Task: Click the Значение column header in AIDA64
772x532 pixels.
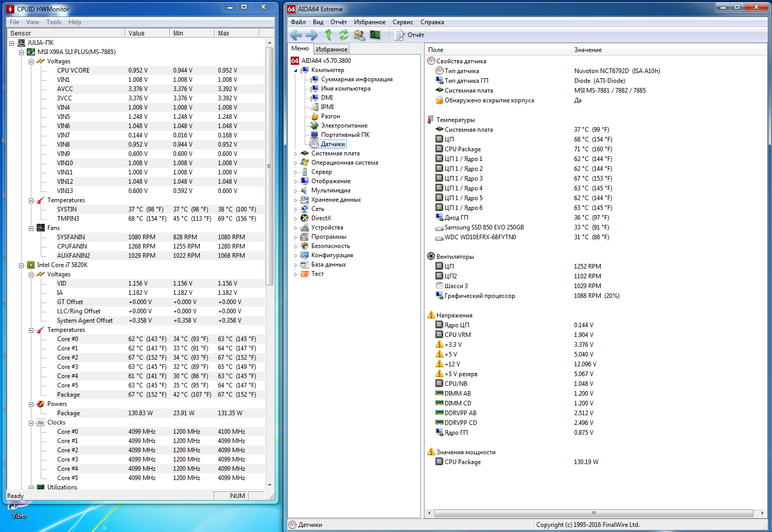Action: pos(669,50)
